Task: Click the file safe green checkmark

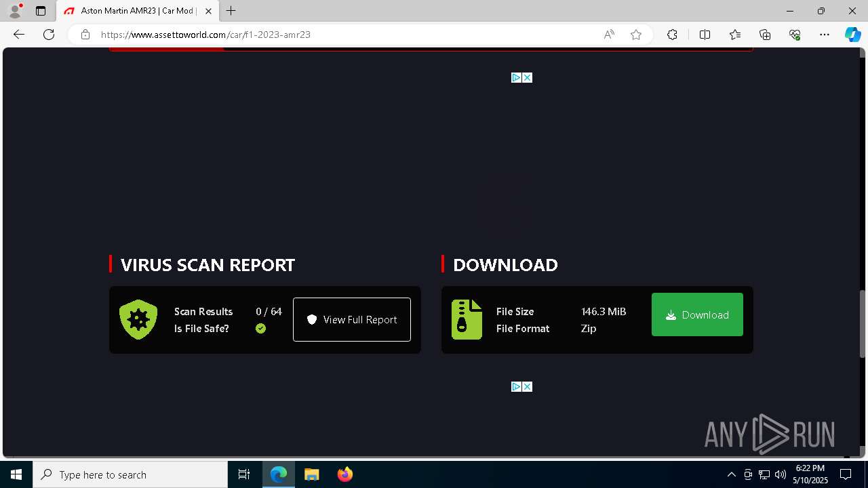Action: tap(260, 329)
